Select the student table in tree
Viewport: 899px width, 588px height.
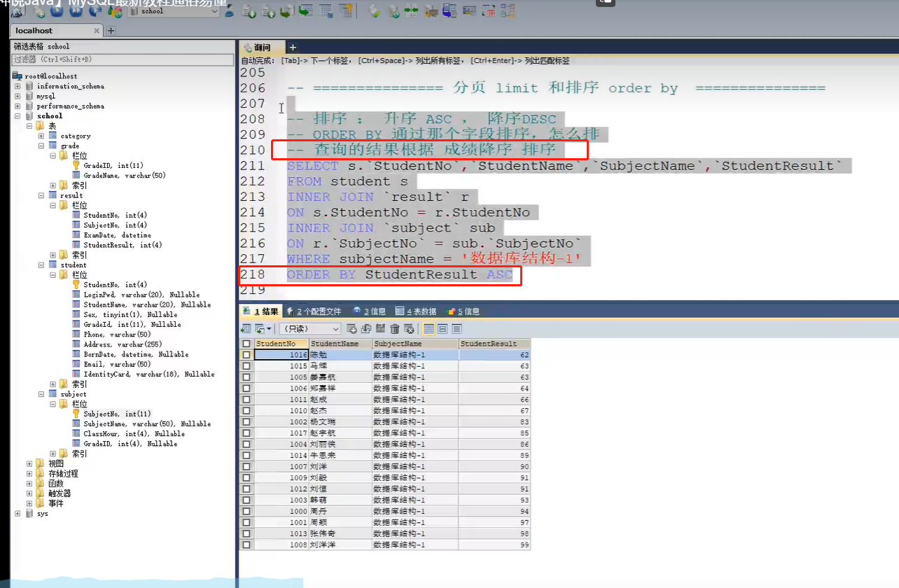(73, 265)
